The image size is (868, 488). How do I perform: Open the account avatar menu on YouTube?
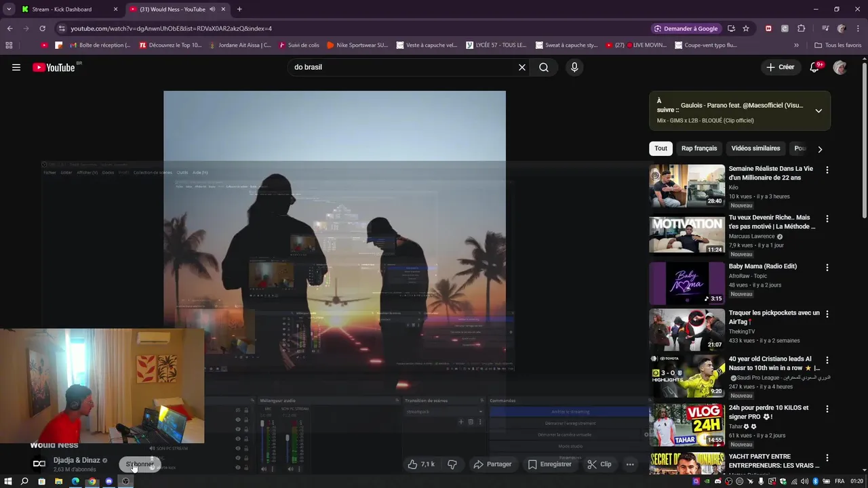(x=840, y=67)
